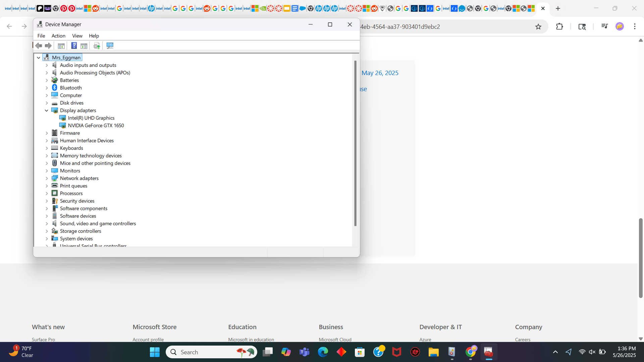The width and height of the screenshot is (644, 362).
Task: Click the Microsoft Cloud footer link
Action: (335, 339)
